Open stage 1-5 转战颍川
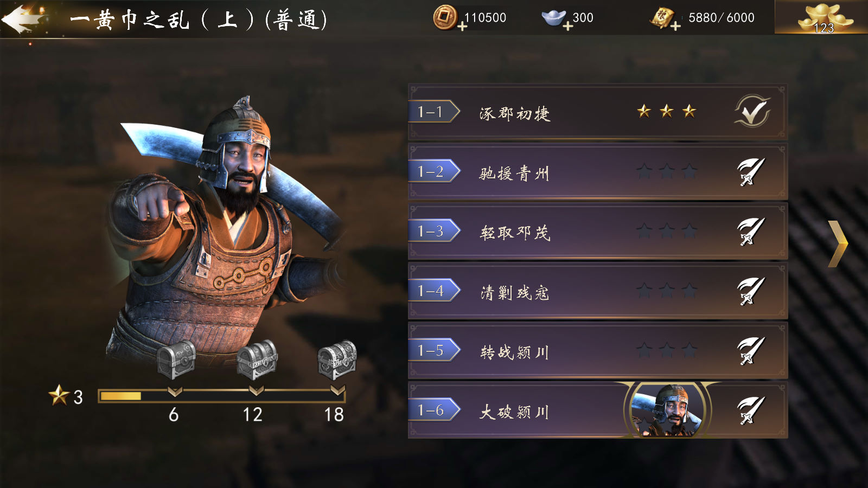 pos(598,351)
